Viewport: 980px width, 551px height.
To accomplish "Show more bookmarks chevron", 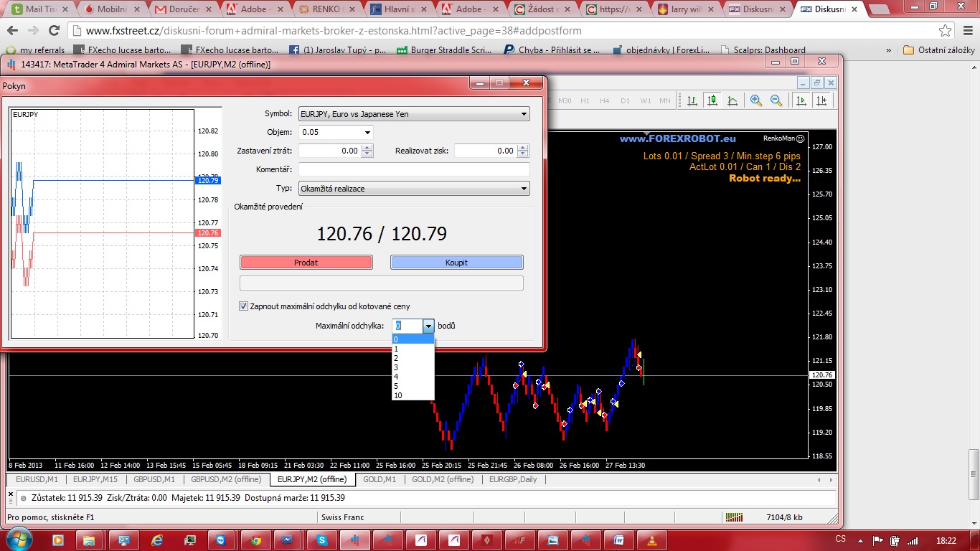I will (x=889, y=50).
